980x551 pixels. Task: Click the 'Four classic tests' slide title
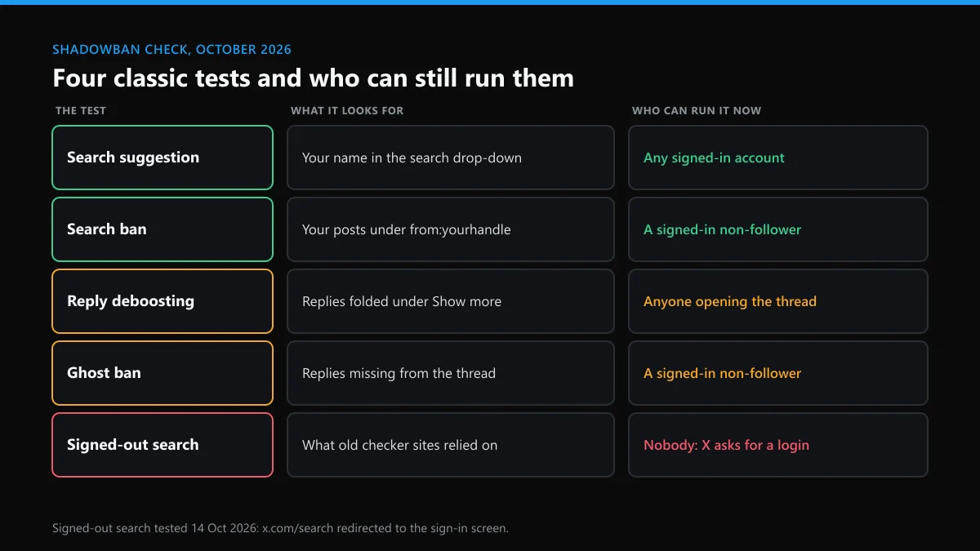click(313, 78)
